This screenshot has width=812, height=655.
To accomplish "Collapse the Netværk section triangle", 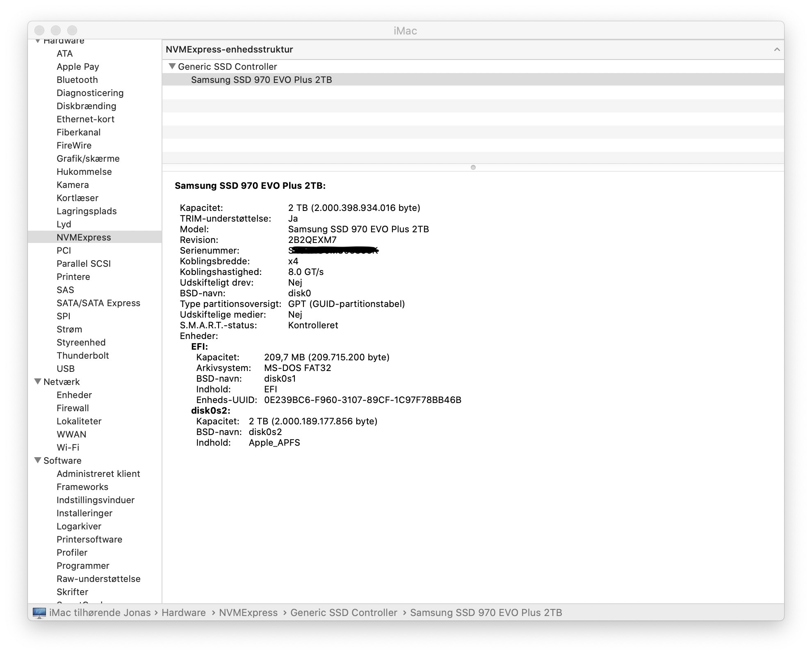I will [x=38, y=382].
